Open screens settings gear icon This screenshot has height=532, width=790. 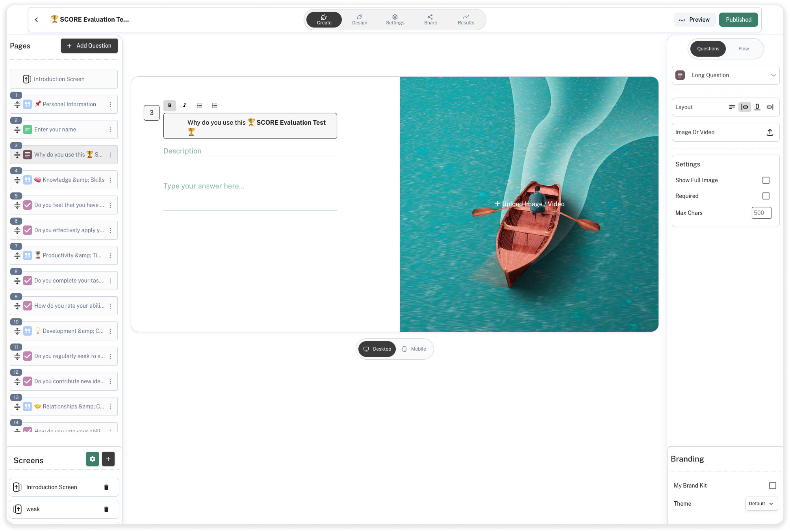[93, 459]
